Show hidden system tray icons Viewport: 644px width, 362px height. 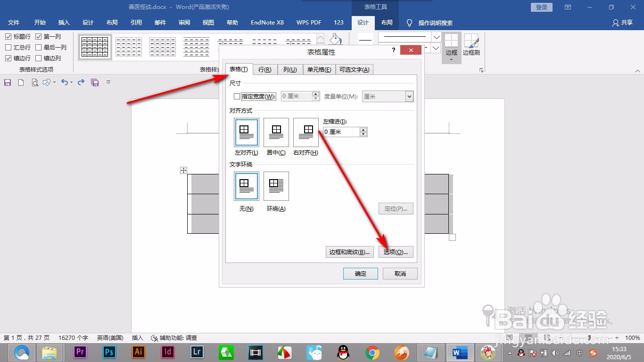click(509, 353)
